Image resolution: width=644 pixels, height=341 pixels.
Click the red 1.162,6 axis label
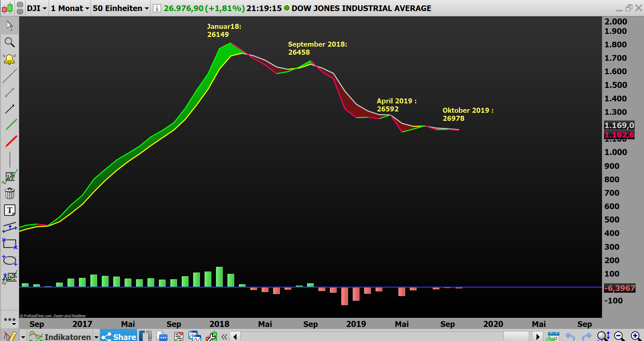pyautogui.click(x=619, y=135)
